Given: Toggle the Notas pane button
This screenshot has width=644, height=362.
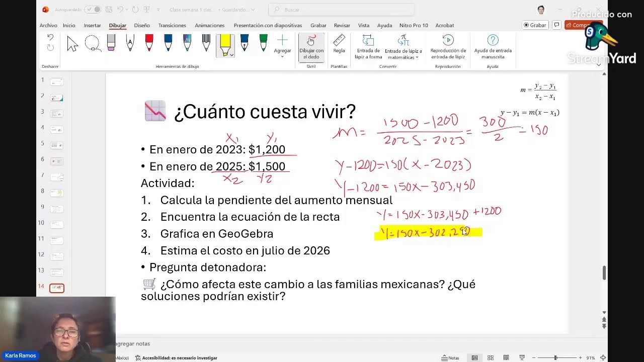Looking at the screenshot, I should [x=451, y=358].
